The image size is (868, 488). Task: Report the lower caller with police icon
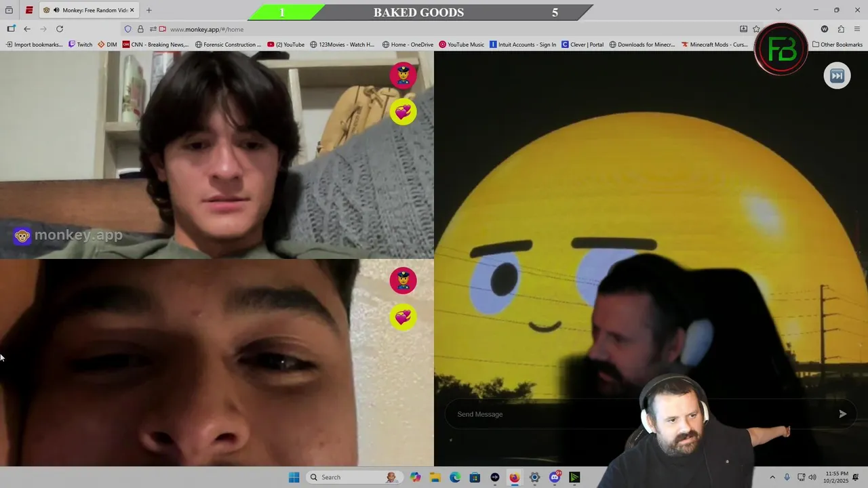(x=403, y=281)
